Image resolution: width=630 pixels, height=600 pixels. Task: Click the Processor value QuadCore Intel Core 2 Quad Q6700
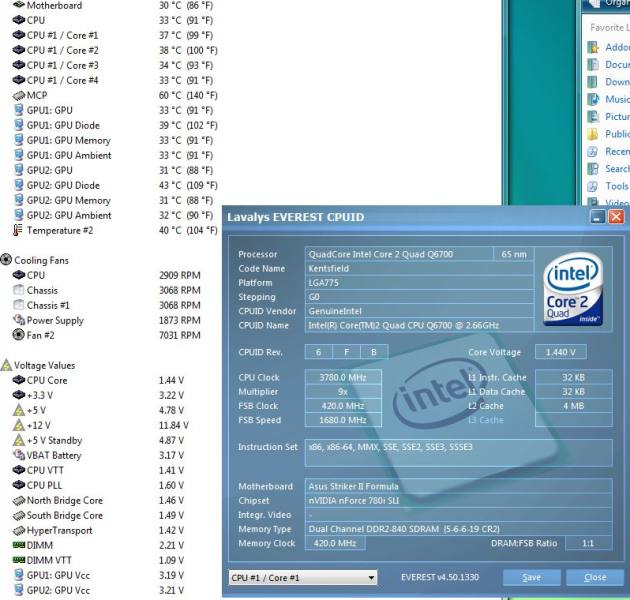pos(398,254)
